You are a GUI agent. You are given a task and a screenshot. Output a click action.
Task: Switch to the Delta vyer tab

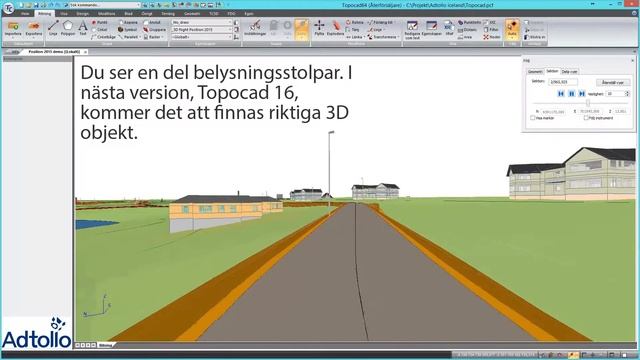coord(569,71)
